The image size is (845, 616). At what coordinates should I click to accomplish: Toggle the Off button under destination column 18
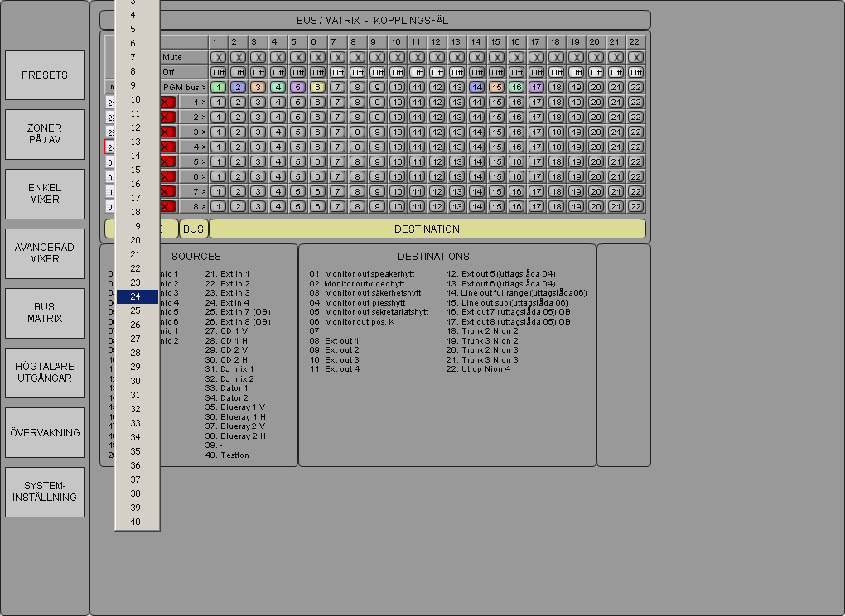pyautogui.click(x=556, y=72)
